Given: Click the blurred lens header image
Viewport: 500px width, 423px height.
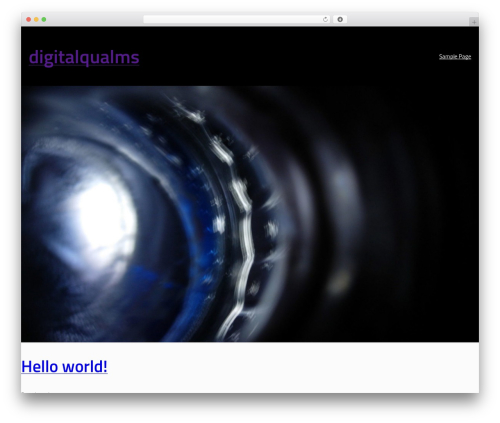Looking at the screenshot, I should click(250, 214).
